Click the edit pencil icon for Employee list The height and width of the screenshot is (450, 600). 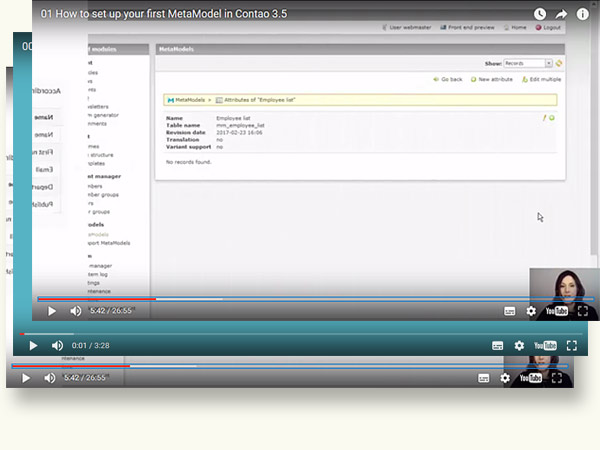pyautogui.click(x=544, y=118)
